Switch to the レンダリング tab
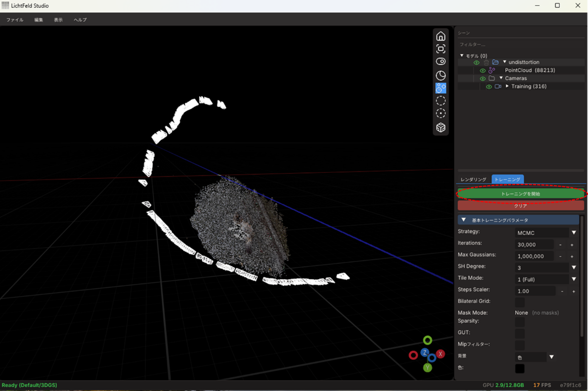Screen dimensions: 588x391 tap(473, 180)
